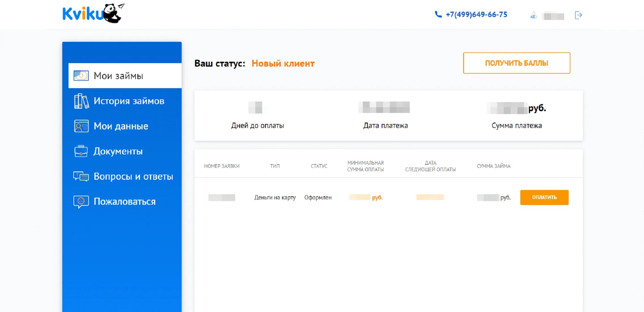Click the briefcase icon beside Документы
Viewport: 644px width, 312px height.
click(81, 151)
